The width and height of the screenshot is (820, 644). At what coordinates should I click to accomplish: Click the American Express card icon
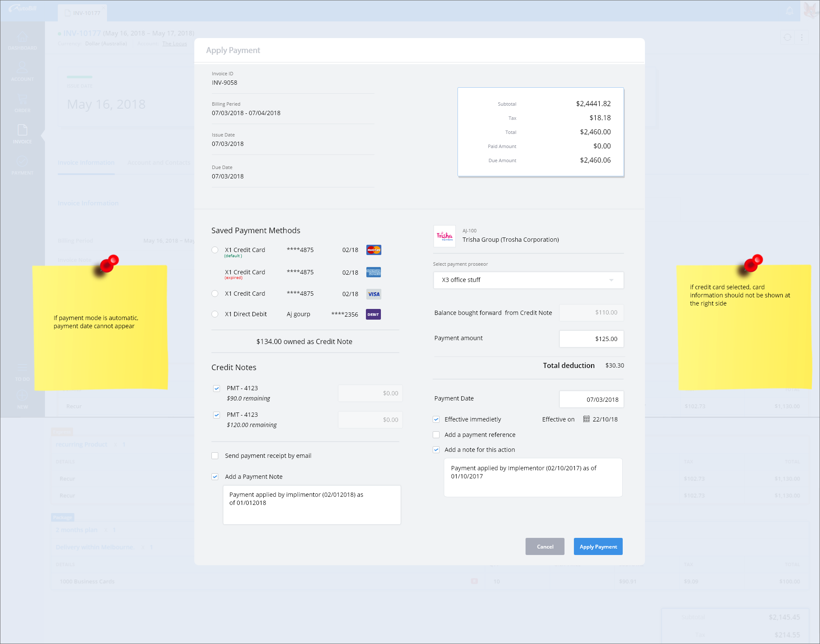(x=373, y=272)
